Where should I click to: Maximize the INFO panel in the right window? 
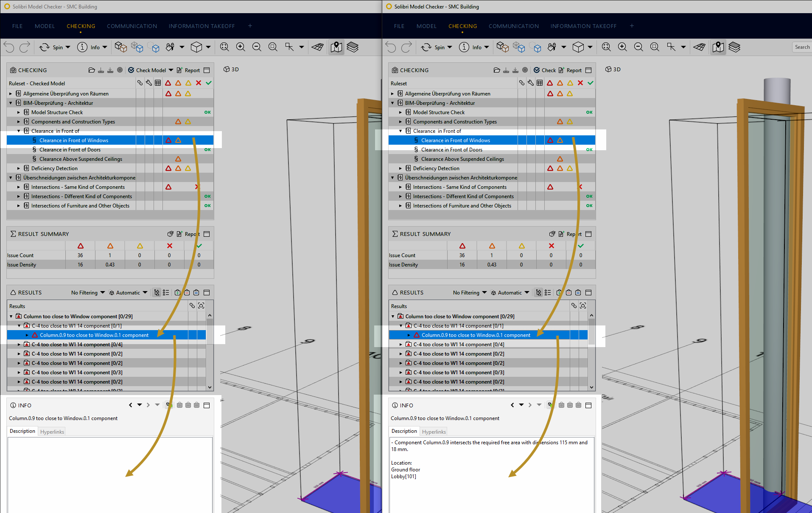click(x=588, y=405)
